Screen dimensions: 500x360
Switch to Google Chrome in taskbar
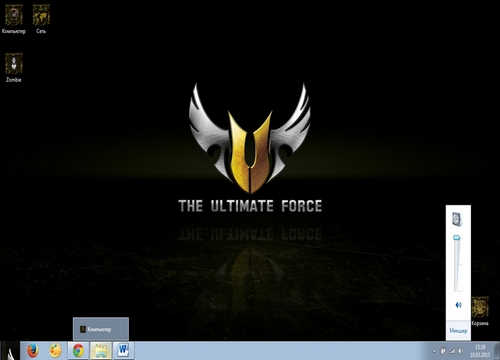click(x=78, y=351)
